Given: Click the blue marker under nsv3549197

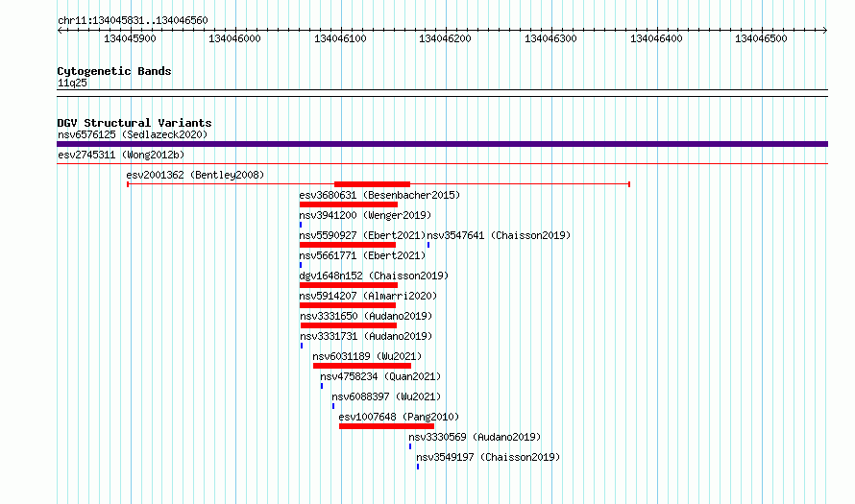Looking at the screenshot, I should pyautogui.click(x=418, y=467).
